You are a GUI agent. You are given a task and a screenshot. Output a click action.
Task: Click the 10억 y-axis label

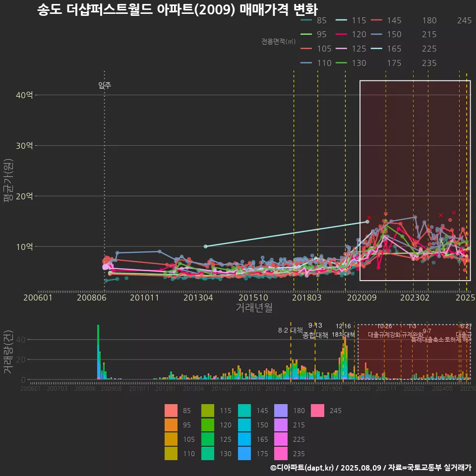[24, 246]
